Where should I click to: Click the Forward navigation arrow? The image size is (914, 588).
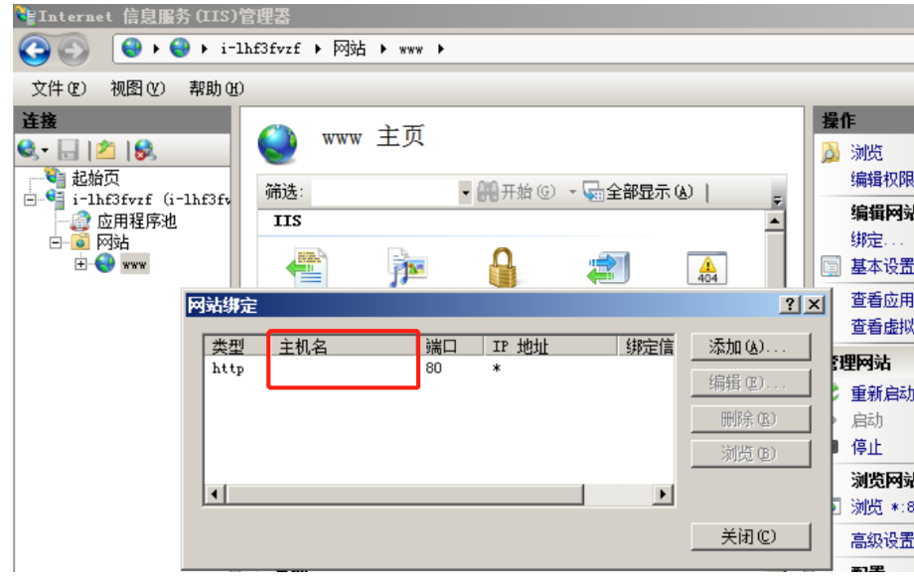click(74, 50)
